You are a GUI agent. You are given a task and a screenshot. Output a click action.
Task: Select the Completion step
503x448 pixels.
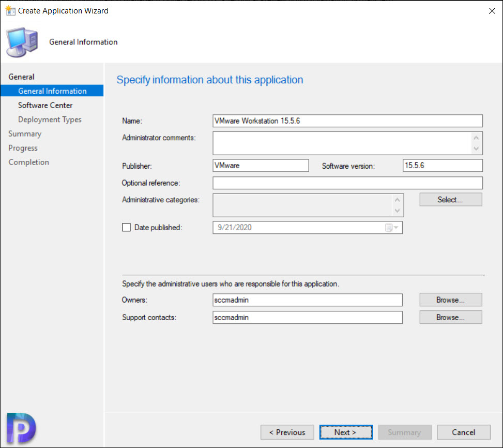tap(28, 162)
